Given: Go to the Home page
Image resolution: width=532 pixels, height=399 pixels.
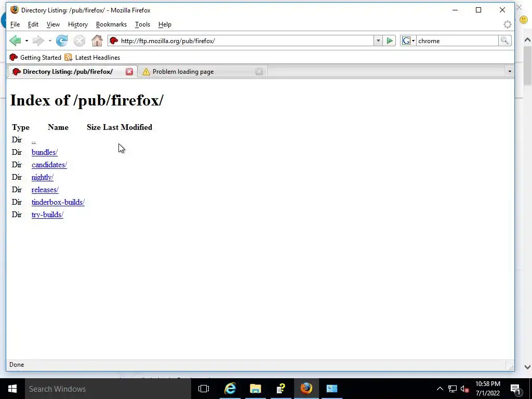Looking at the screenshot, I should point(97,41).
